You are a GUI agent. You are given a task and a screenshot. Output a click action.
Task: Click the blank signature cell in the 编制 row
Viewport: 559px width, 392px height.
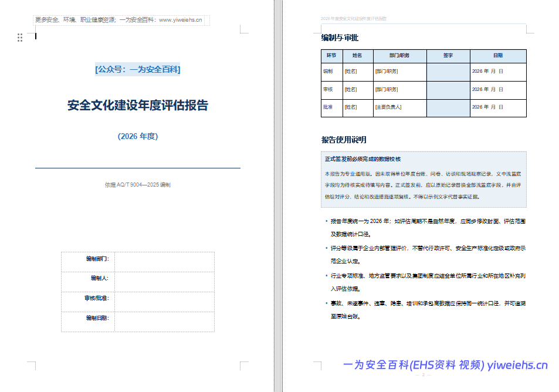(448, 72)
